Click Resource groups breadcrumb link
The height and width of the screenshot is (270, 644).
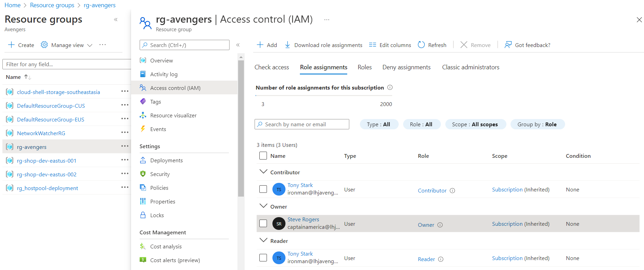click(x=52, y=5)
